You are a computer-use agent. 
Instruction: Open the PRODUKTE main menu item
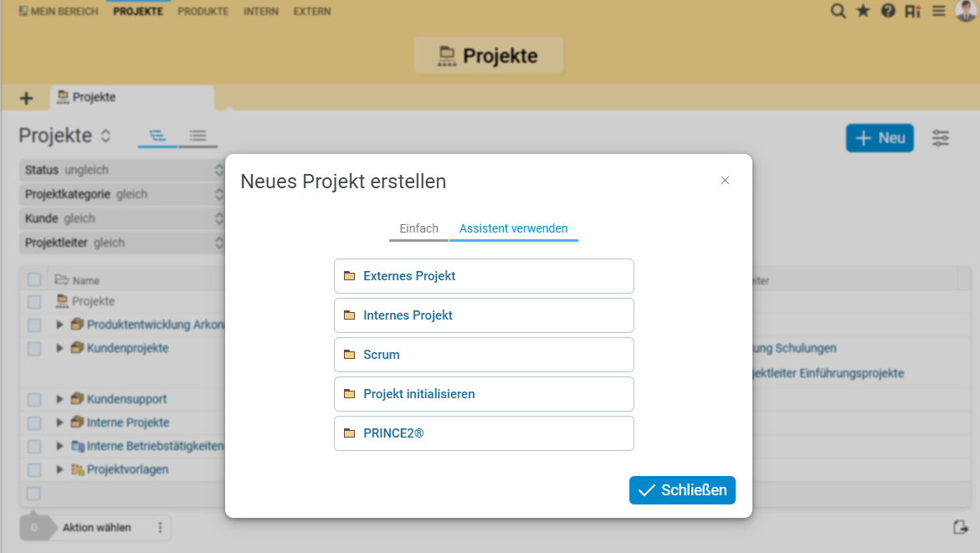tap(203, 12)
